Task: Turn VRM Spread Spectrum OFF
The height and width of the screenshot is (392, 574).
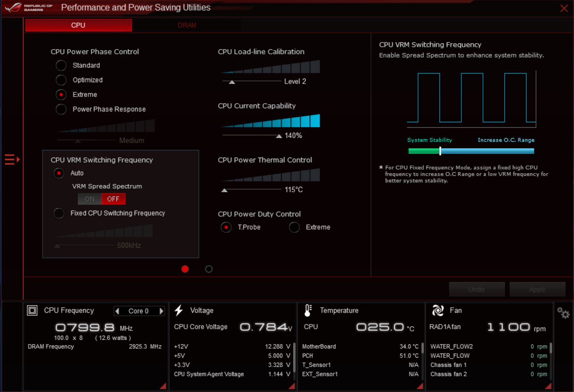Action: click(113, 199)
